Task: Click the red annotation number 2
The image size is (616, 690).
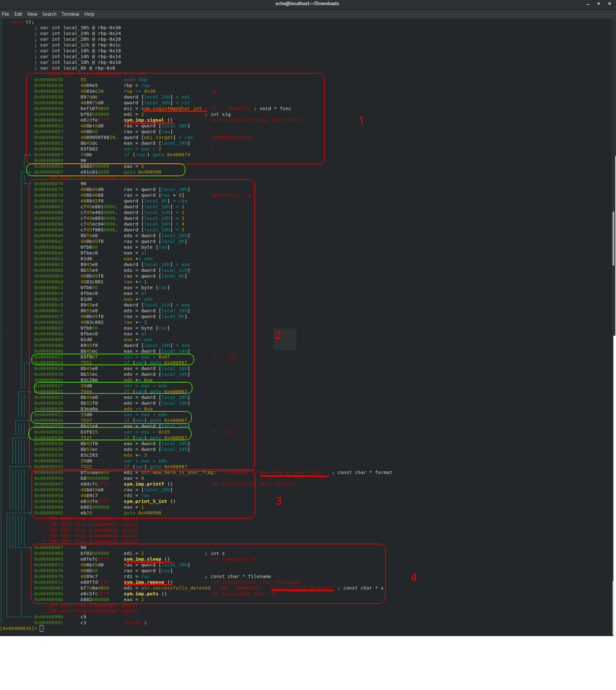Action: [x=278, y=335]
